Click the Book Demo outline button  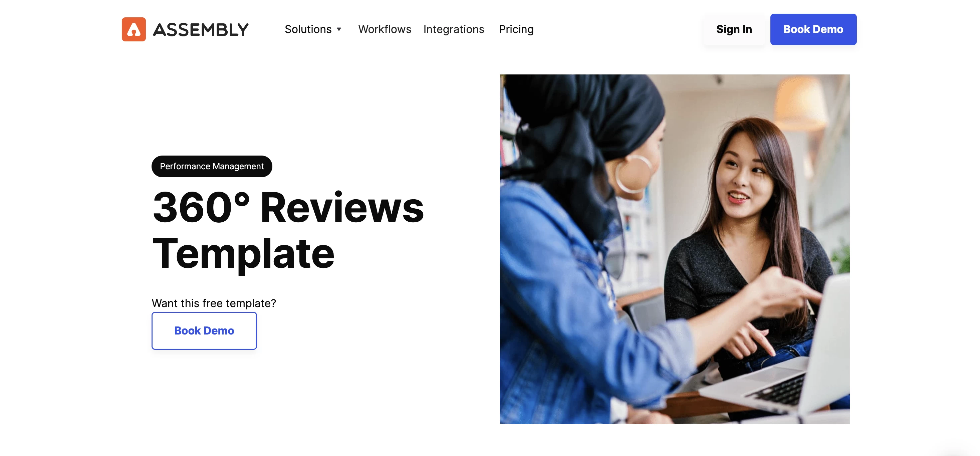point(204,330)
